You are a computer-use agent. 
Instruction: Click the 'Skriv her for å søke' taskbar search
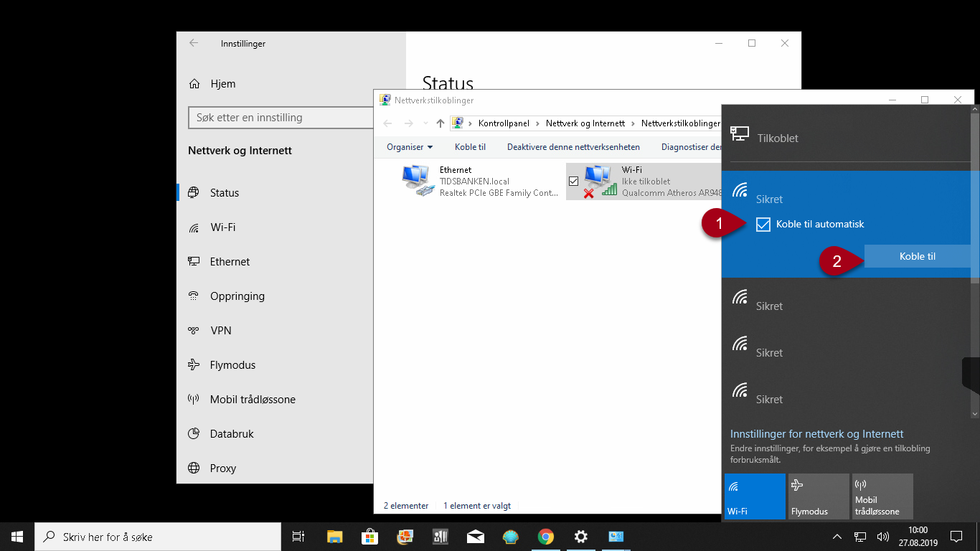click(158, 537)
